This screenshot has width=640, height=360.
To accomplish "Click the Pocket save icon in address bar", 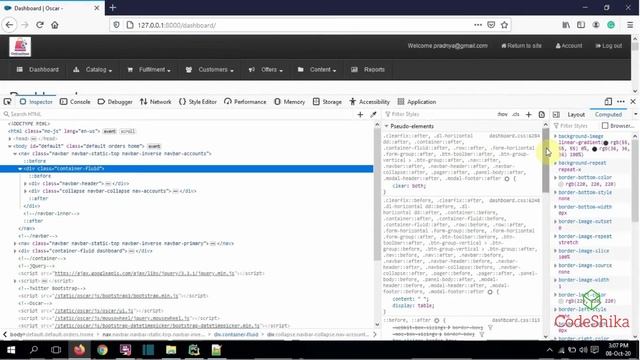I will [x=491, y=25].
